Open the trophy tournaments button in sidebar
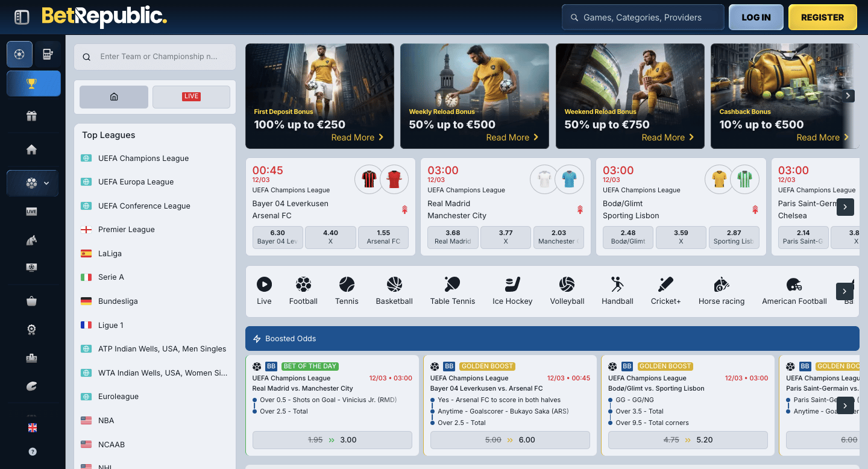The width and height of the screenshot is (868, 469). pyautogui.click(x=34, y=83)
